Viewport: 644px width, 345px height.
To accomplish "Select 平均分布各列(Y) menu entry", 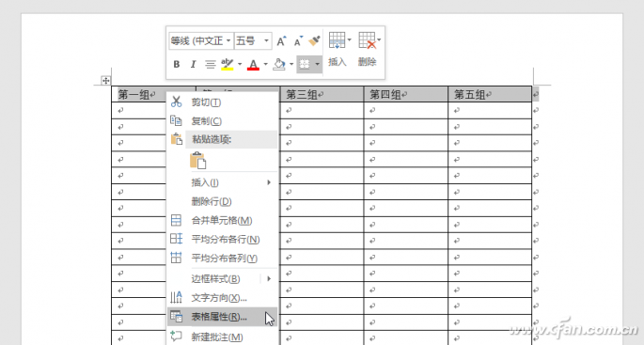I will [222, 258].
